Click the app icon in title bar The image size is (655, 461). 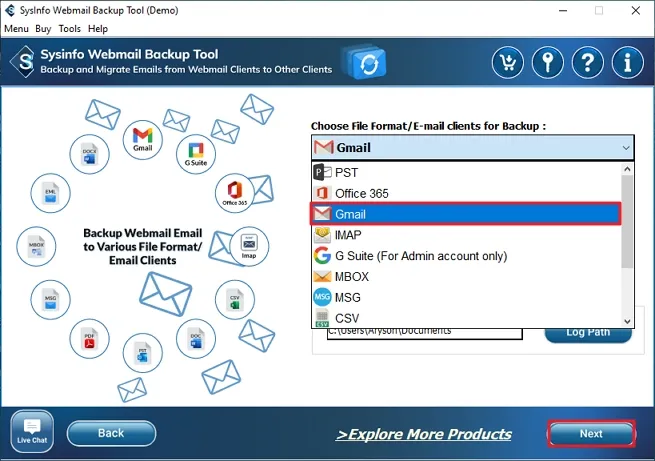click(10, 10)
